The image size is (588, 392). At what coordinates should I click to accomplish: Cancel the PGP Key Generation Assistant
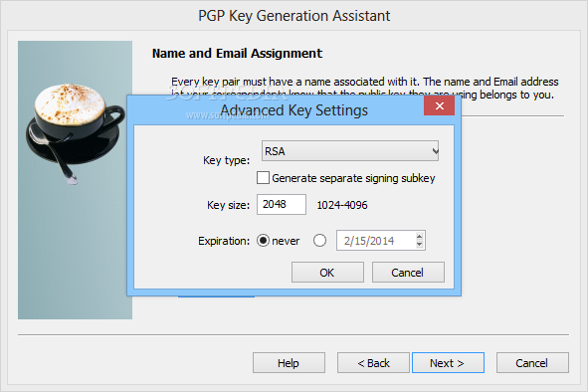(x=532, y=363)
